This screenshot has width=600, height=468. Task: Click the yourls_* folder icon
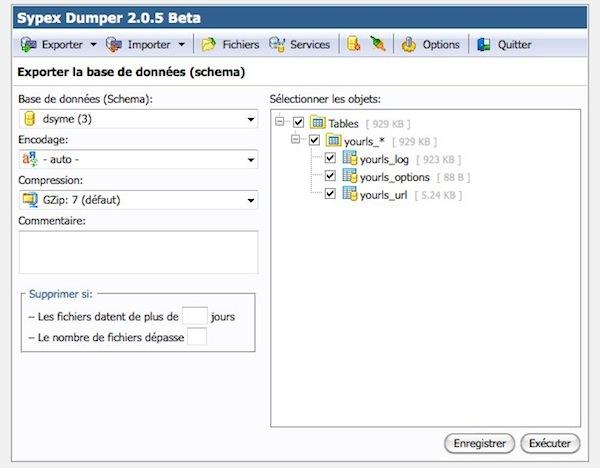tap(333, 140)
